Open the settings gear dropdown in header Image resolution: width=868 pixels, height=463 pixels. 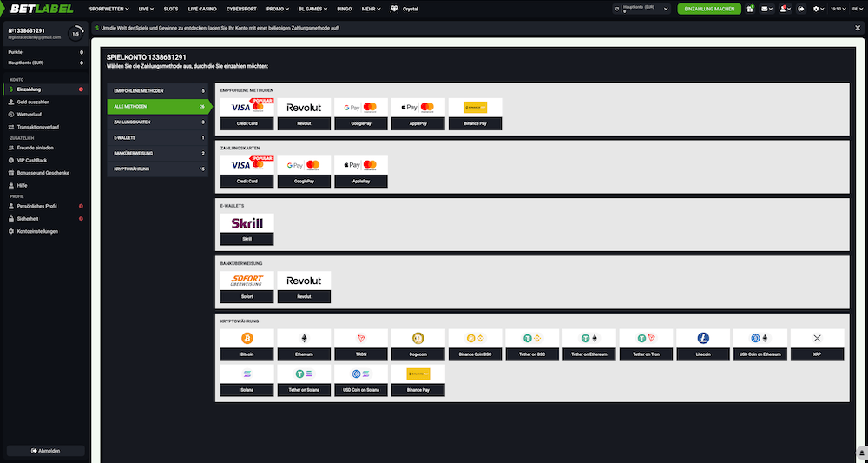point(817,9)
